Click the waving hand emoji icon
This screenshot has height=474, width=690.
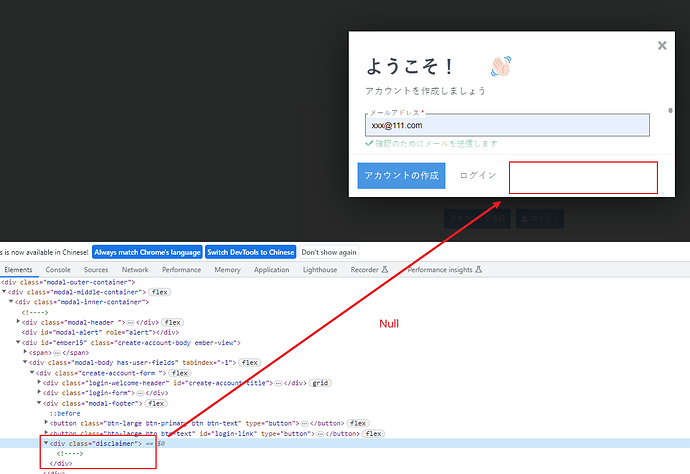point(501,66)
